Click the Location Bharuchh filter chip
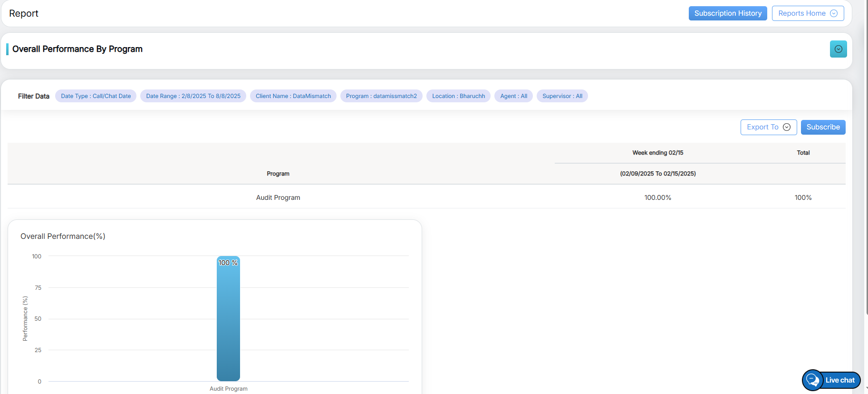The width and height of the screenshot is (868, 394). [458, 96]
